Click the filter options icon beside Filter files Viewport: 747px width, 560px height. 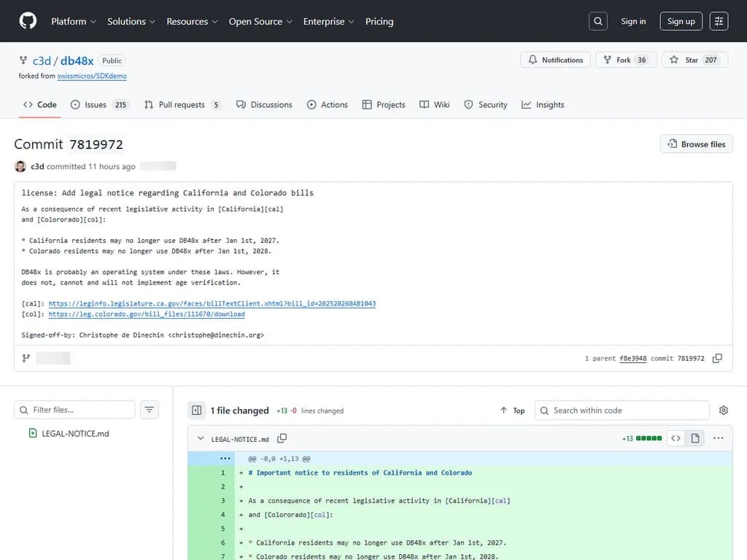click(150, 410)
